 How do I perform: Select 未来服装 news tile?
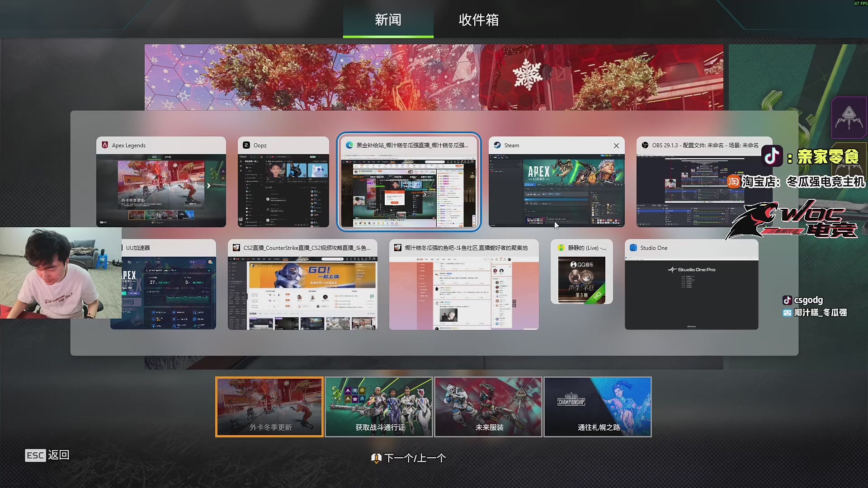(x=488, y=407)
